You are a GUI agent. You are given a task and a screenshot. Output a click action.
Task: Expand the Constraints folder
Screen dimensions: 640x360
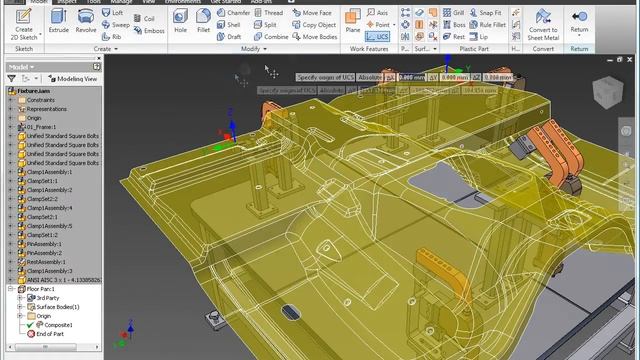[11, 100]
